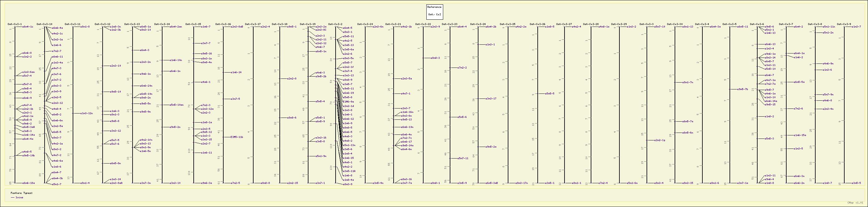Click locus e9m5-2a on Oat-CxI-24
Viewport: 868px width, 207px height.
(491, 147)
